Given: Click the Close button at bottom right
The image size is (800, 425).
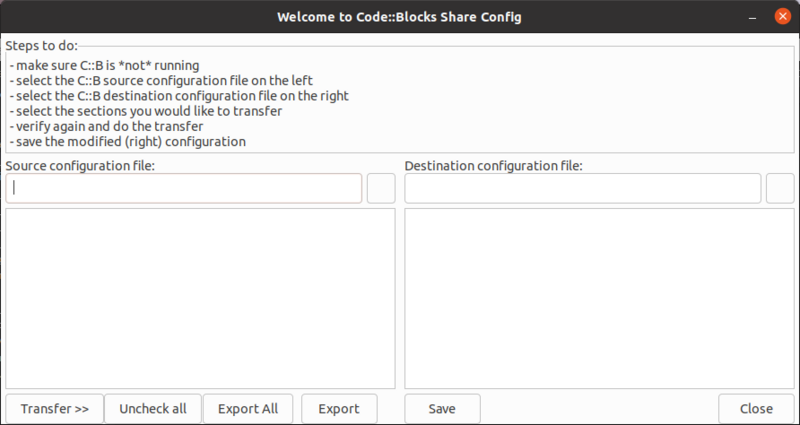Looking at the screenshot, I should tap(756, 409).
